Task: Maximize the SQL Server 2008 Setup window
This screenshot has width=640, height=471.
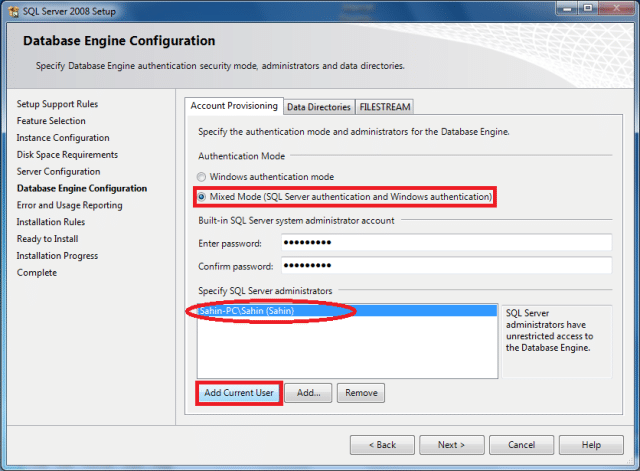Action: [x=588, y=8]
